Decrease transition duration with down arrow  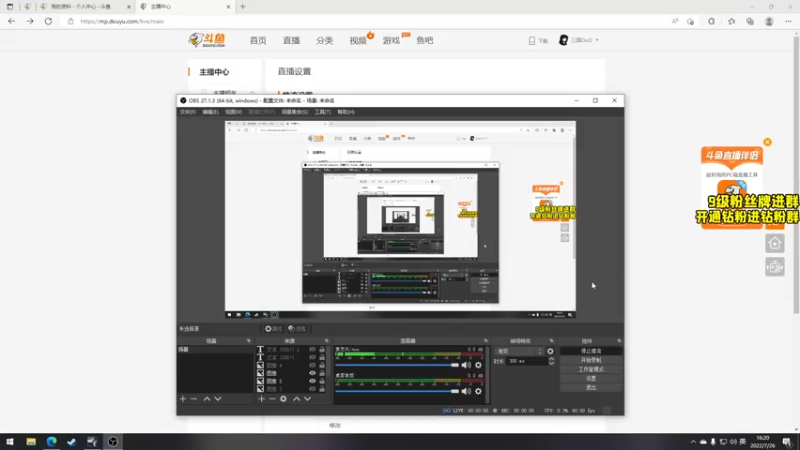(x=551, y=363)
